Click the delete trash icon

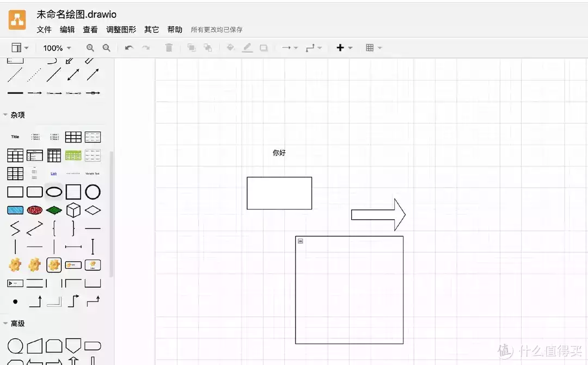point(169,47)
